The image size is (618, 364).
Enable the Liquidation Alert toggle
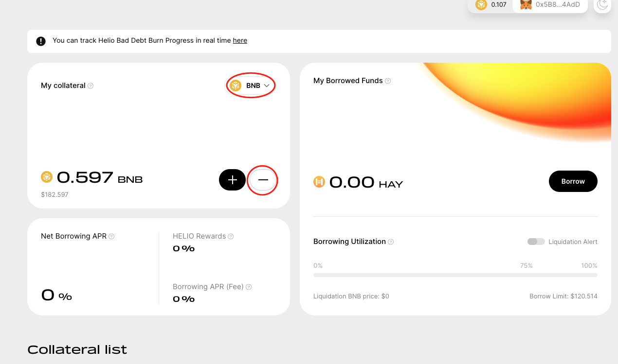click(x=536, y=242)
